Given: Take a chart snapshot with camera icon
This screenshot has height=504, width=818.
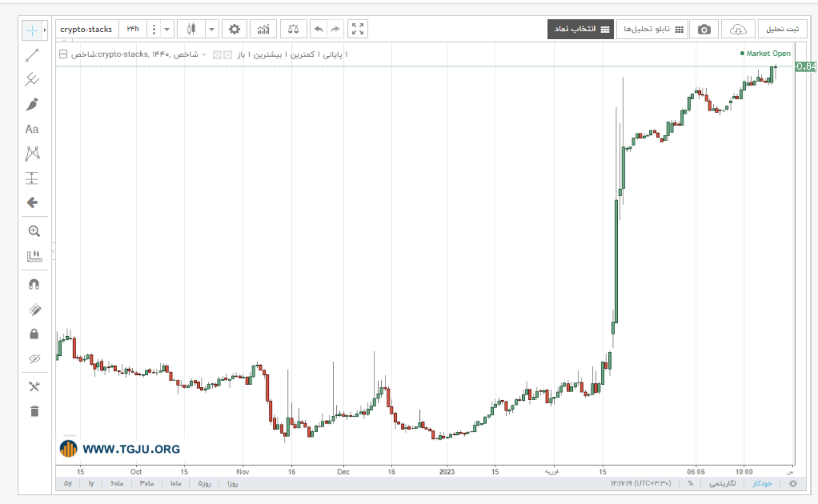Looking at the screenshot, I should [704, 29].
